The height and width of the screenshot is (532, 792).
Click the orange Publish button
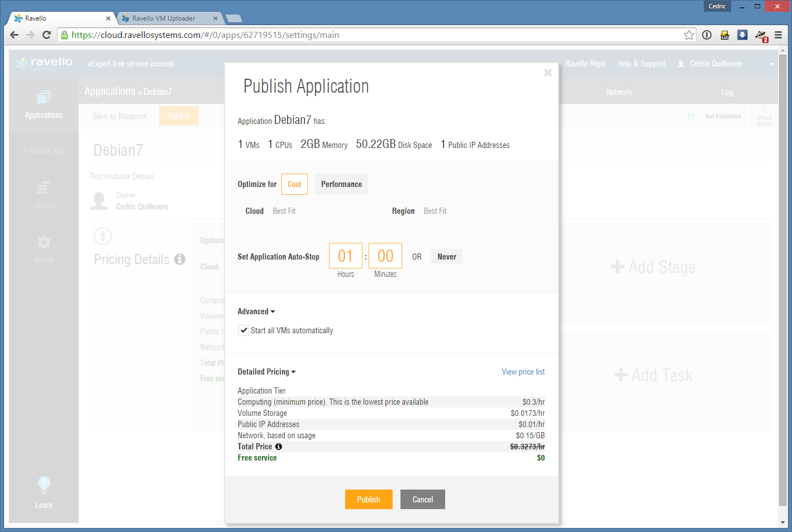[369, 500]
